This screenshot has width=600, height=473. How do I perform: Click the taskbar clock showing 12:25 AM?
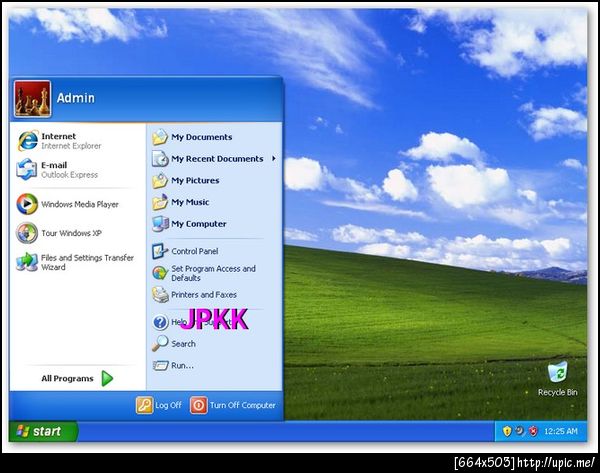(x=561, y=431)
